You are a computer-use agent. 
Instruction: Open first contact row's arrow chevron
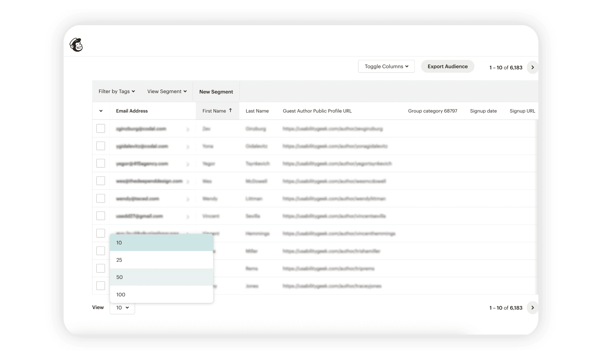click(188, 129)
